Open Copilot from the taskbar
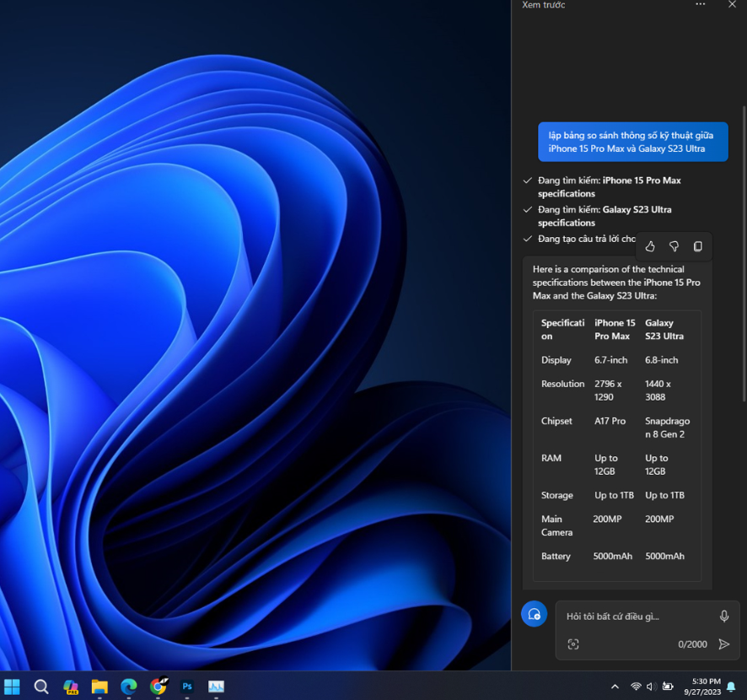The width and height of the screenshot is (747, 700). click(71, 687)
